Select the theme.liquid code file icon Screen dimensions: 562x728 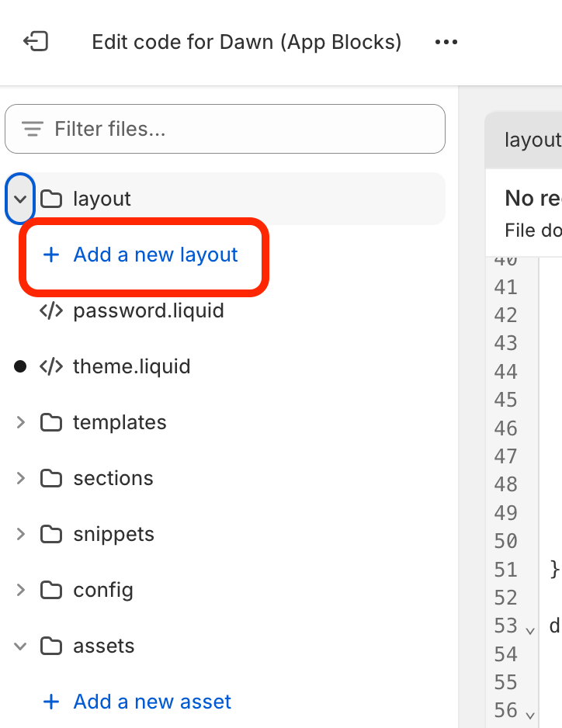pyautogui.click(x=53, y=366)
